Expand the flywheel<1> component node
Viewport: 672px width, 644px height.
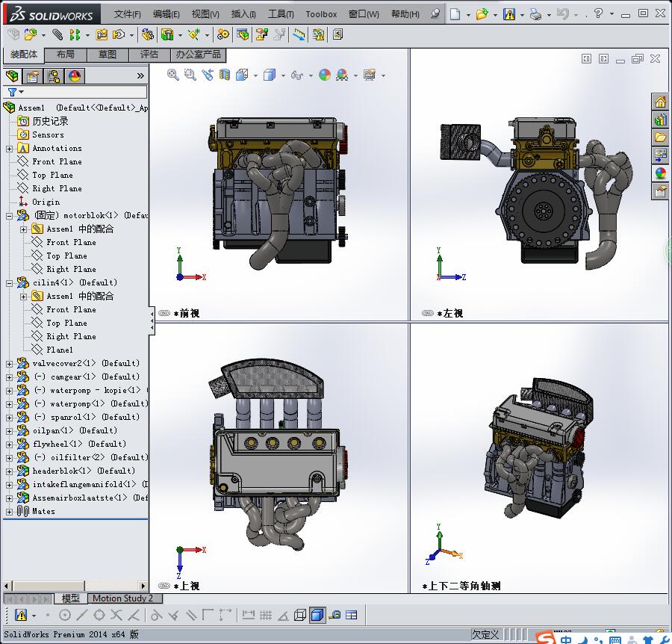pos(10,445)
